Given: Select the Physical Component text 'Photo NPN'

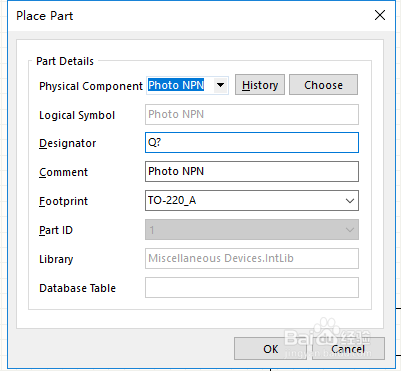Looking at the screenshot, I should click(x=176, y=85).
